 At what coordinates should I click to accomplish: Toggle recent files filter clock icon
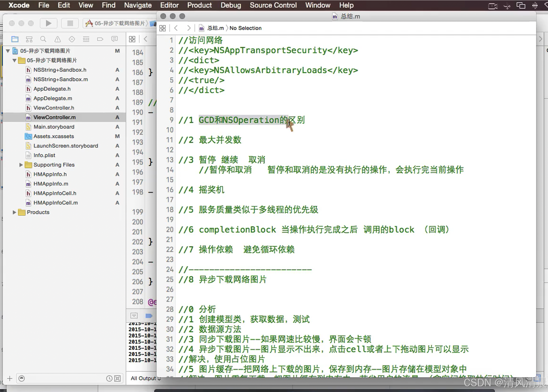click(x=109, y=378)
